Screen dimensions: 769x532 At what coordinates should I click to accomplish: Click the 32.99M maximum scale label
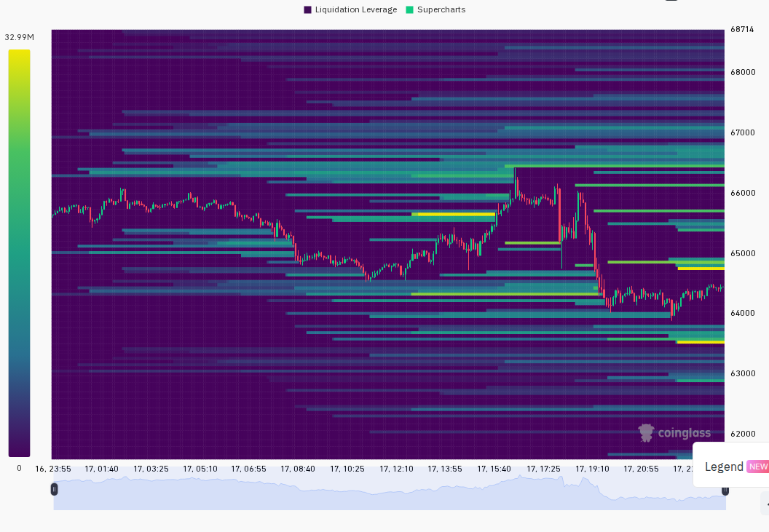click(19, 37)
